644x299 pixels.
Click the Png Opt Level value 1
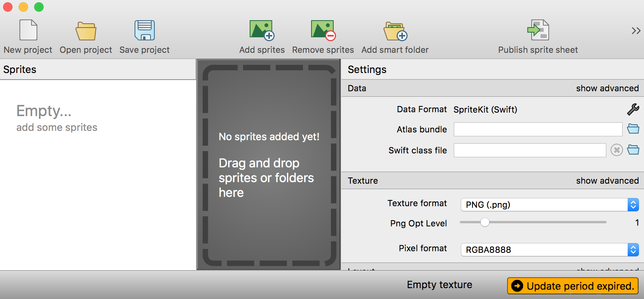[637, 223]
